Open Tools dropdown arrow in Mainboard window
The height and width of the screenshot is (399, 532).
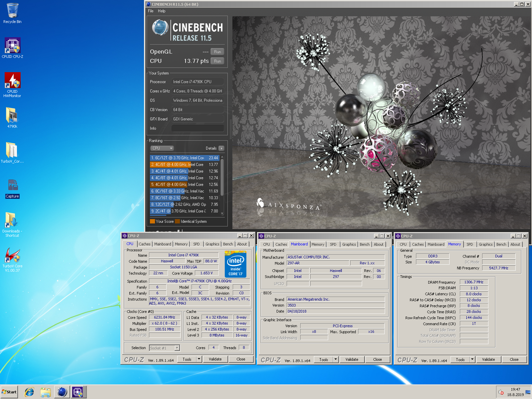[336, 359]
